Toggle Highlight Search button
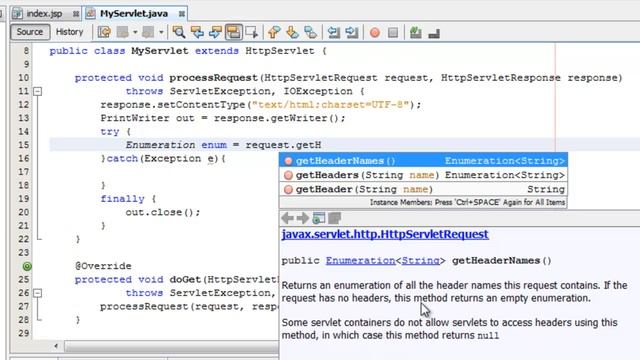The image size is (640, 360). [233, 32]
